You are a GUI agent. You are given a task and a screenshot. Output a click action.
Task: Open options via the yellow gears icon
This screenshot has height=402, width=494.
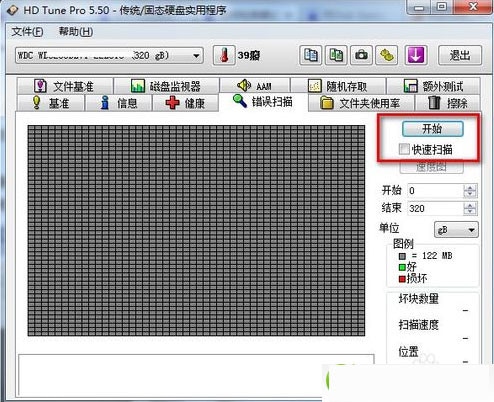click(387, 55)
